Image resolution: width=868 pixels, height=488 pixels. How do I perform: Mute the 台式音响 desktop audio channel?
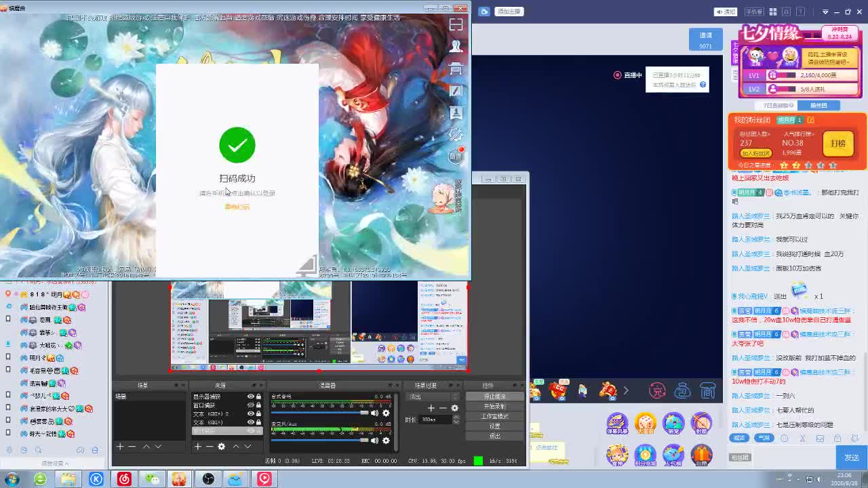tap(374, 413)
